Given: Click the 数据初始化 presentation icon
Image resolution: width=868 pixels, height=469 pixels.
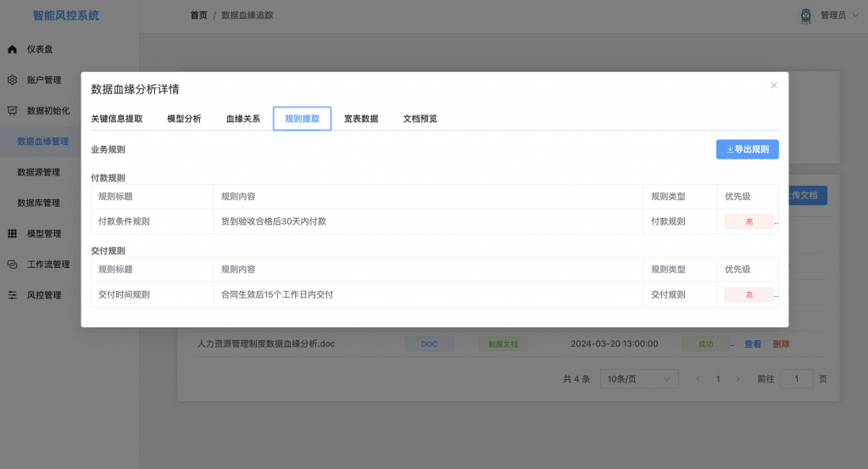Looking at the screenshot, I should pyautogui.click(x=12, y=111).
